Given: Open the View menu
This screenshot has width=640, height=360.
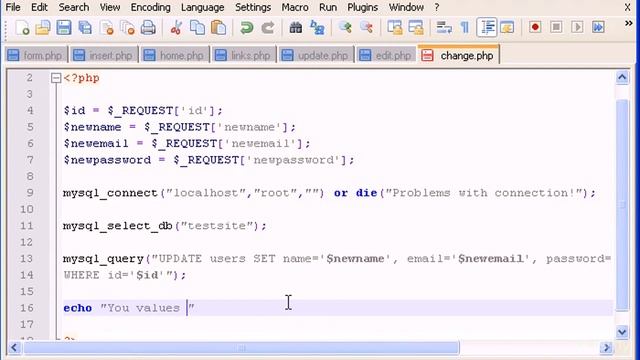Looking at the screenshot, I should (x=110, y=7).
